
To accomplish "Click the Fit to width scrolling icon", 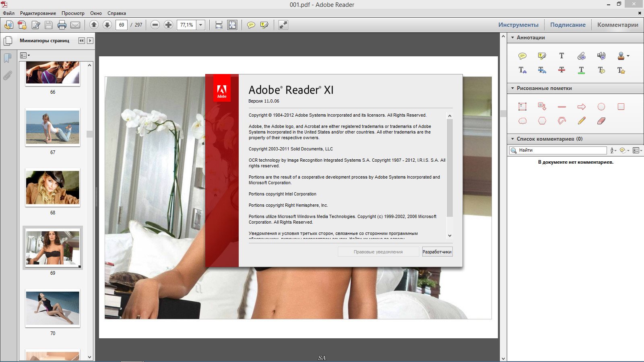I will (x=219, y=25).
